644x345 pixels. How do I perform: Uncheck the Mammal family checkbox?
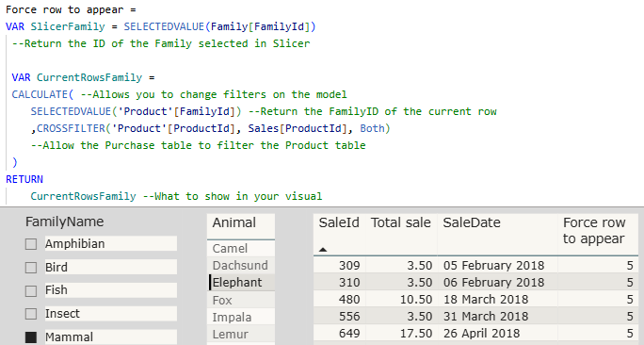pos(31,337)
